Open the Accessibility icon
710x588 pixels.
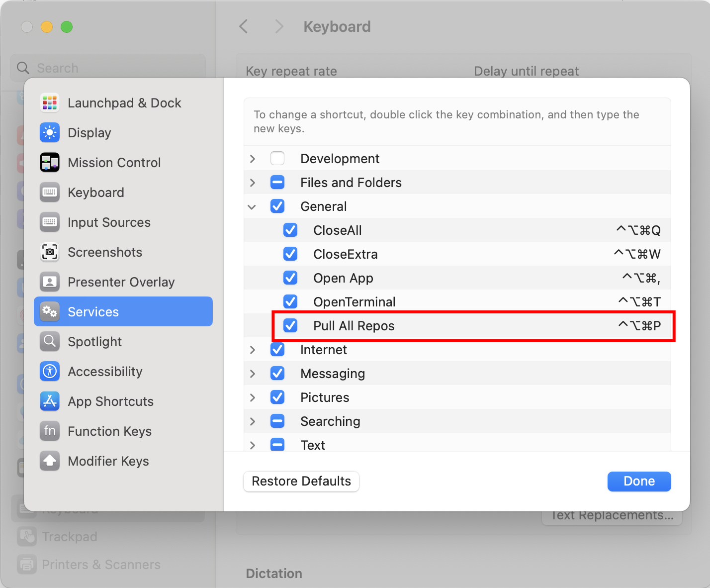(x=50, y=372)
